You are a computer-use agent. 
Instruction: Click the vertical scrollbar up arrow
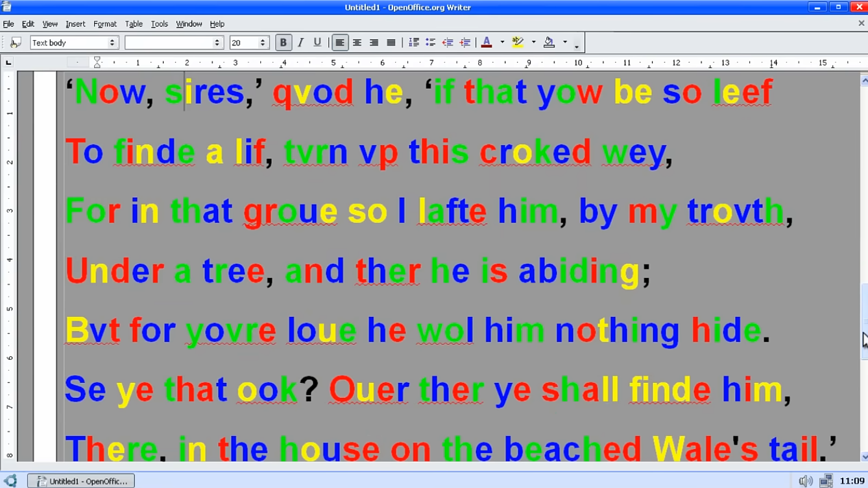(864, 81)
